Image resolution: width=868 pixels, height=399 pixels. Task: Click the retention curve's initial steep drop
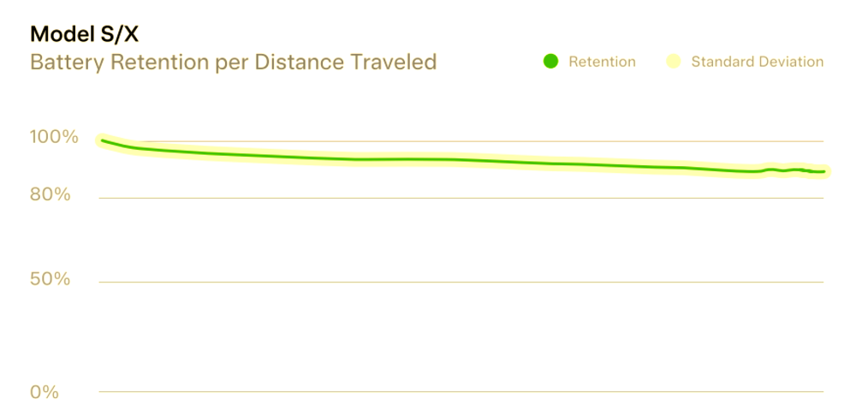[121, 145]
